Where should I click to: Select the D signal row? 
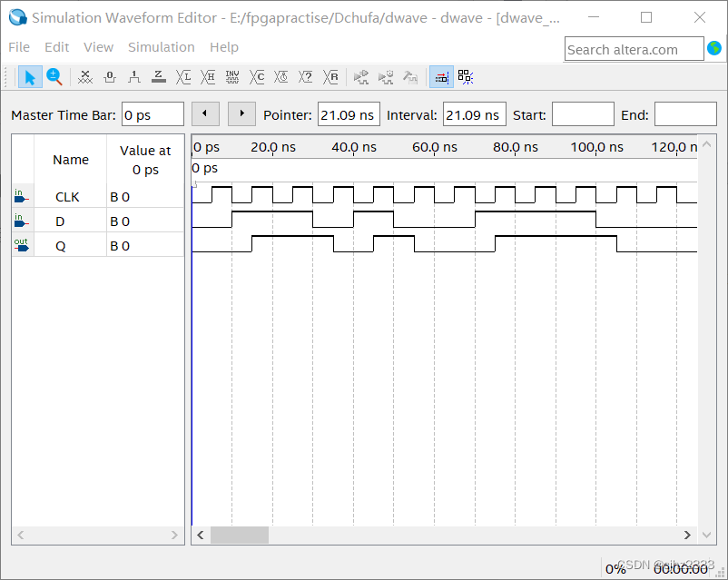pos(98,221)
